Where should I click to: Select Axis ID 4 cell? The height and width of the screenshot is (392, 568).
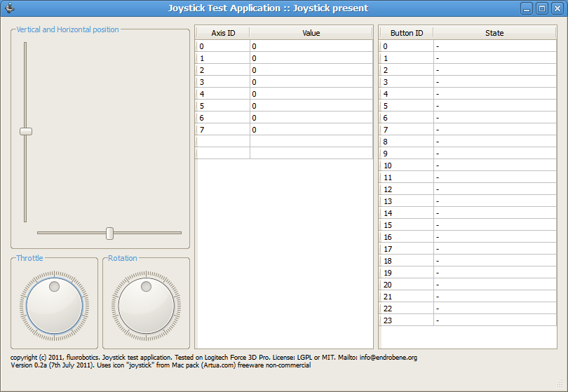tap(223, 94)
